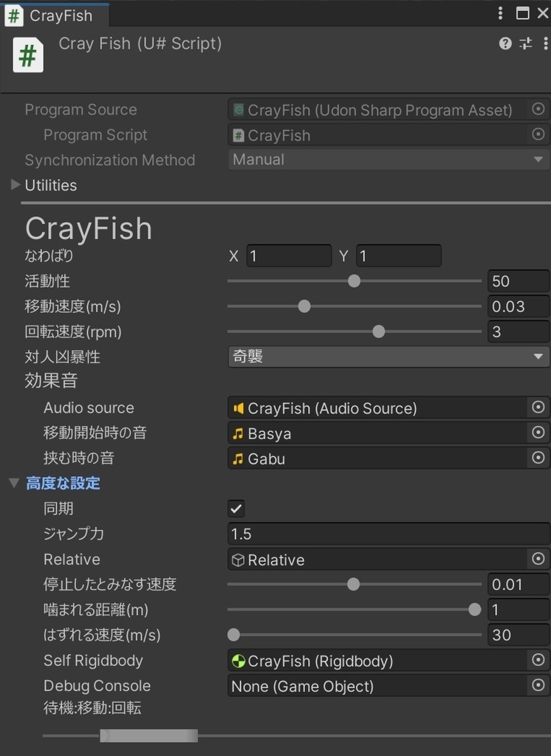Click the Debug Console object picker
The height and width of the screenshot is (756, 551).
538,685
